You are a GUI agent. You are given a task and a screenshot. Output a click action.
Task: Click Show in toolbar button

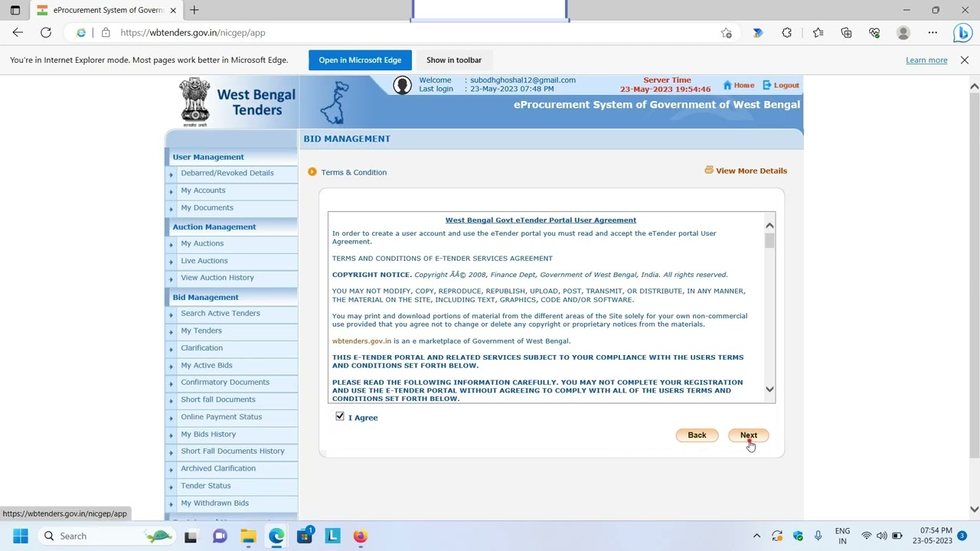click(454, 60)
